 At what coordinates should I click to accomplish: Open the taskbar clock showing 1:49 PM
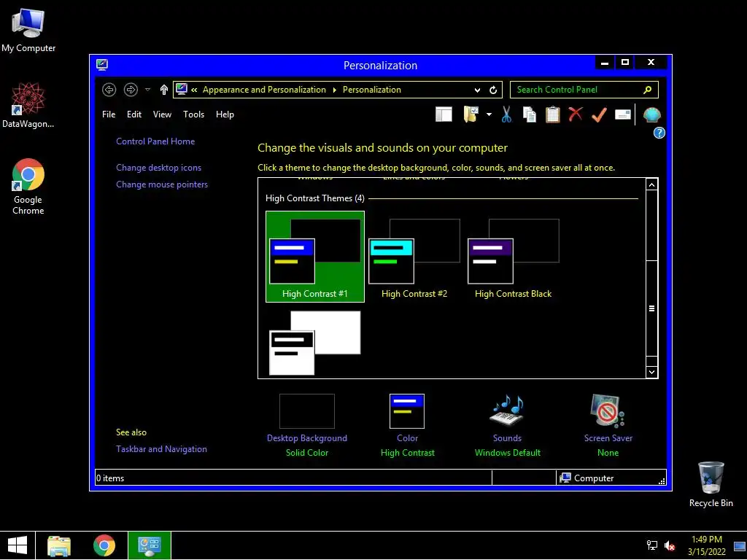[x=706, y=545]
